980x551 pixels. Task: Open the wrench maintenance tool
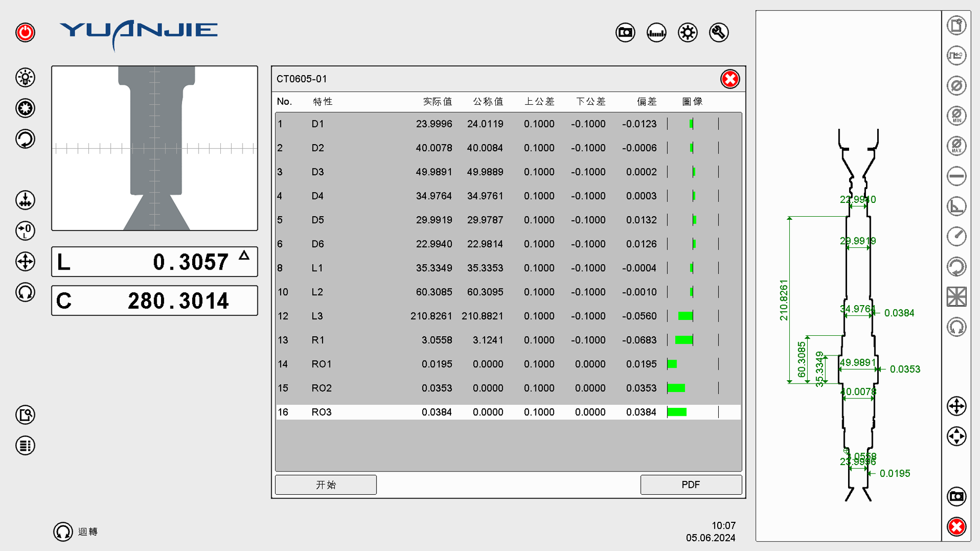[x=719, y=33]
